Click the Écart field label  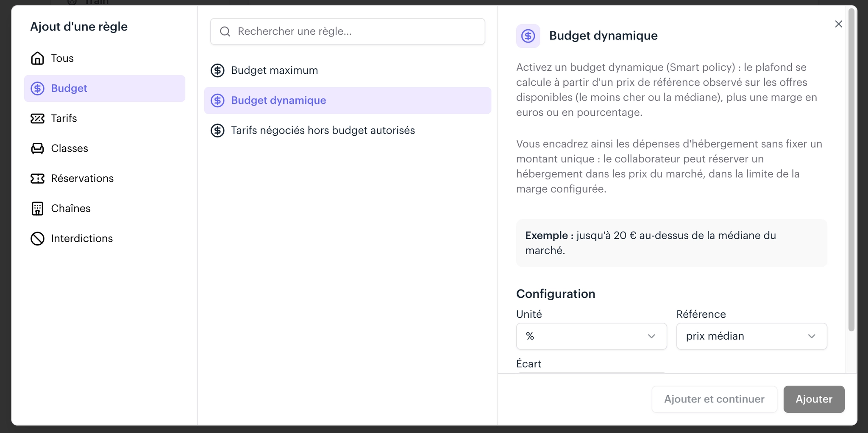point(529,364)
